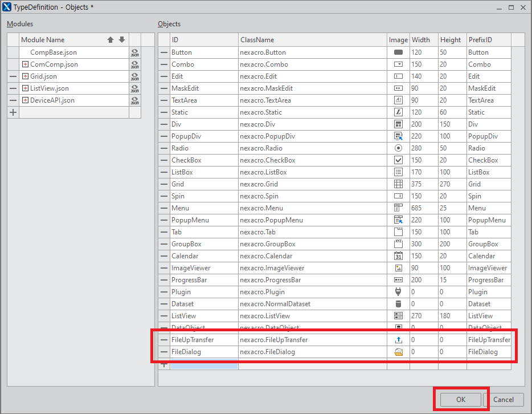
Task: Click the Calendar object image icon
Action: [x=399, y=256]
